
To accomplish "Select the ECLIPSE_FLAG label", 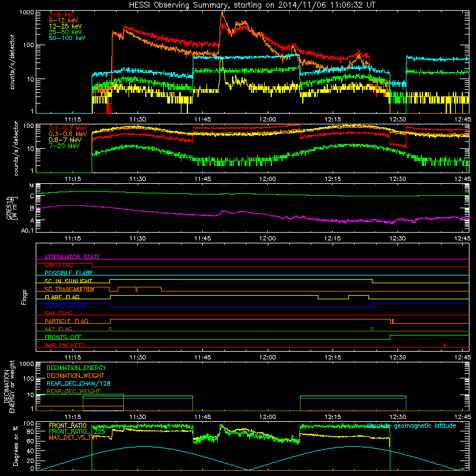I will tap(65, 305).
